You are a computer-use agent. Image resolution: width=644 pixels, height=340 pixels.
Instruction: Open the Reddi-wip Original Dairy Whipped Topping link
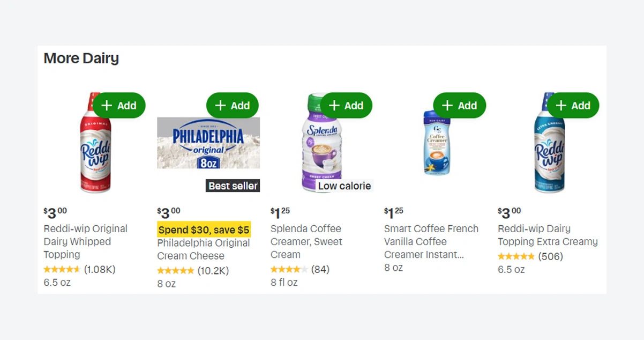tap(85, 241)
